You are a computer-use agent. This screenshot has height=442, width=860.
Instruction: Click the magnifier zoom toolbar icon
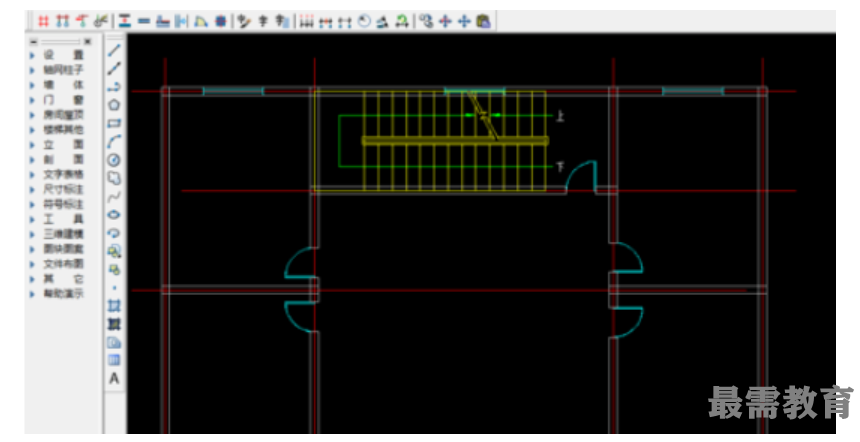[427, 21]
